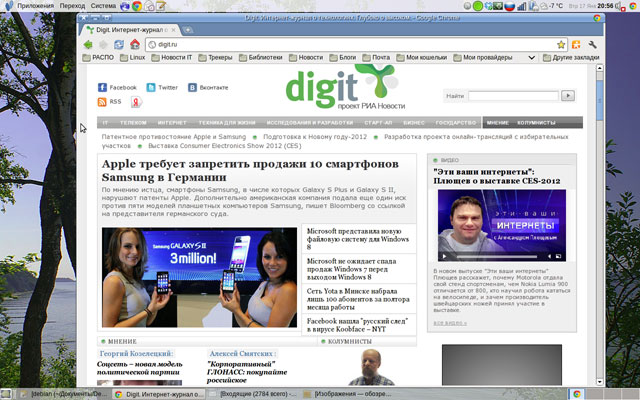Open the ИССЛЕДОВАНИЯ И РАЗРАБОТКИ section

310,122
